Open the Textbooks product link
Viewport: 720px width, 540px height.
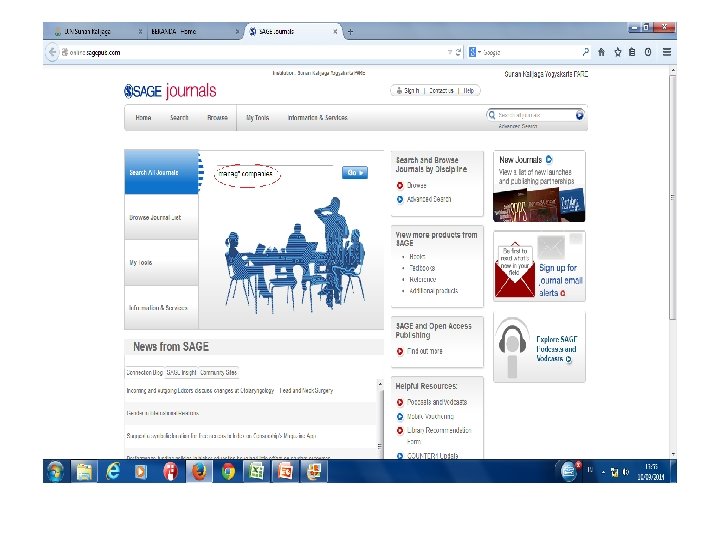[x=422, y=268]
